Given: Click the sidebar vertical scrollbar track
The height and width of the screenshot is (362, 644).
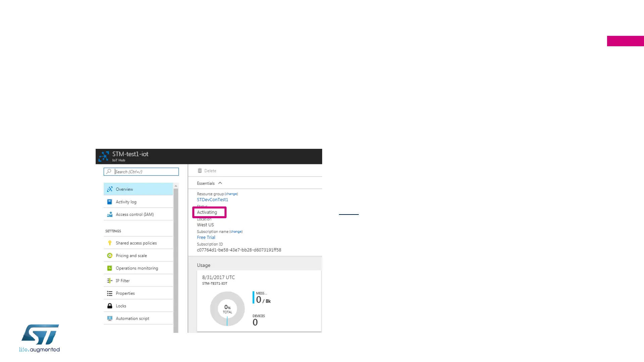Looking at the screenshot, I should pos(176,260).
